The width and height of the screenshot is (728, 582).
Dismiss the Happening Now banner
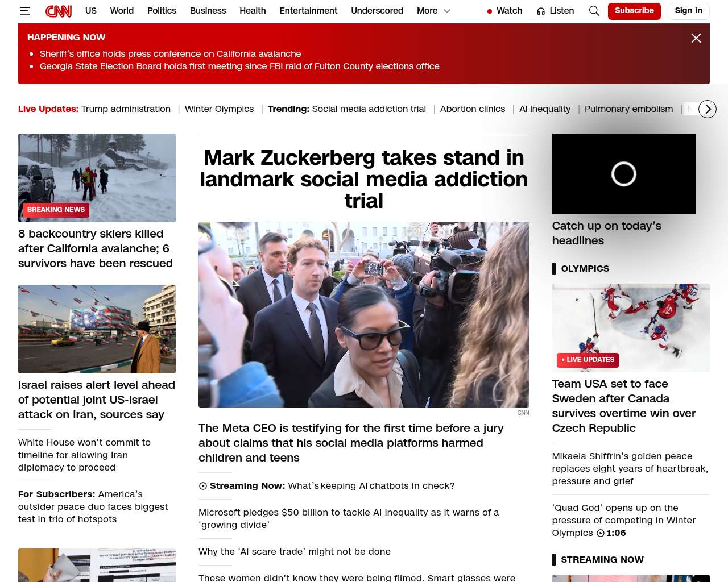[x=696, y=38]
